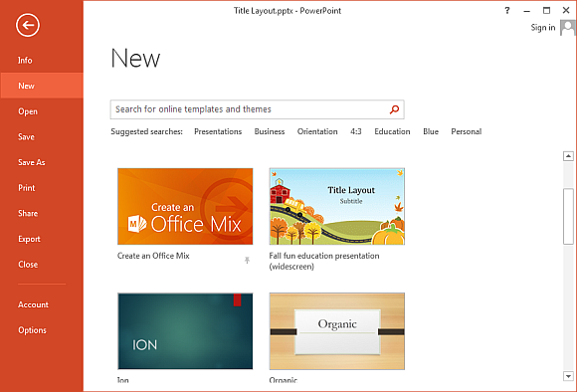
Task: Close the PowerPoint window
Action: coord(566,10)
